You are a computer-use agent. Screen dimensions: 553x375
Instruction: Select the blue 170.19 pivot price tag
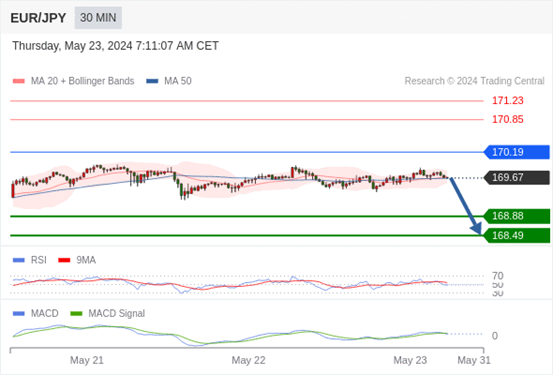[x=517, y=152]
